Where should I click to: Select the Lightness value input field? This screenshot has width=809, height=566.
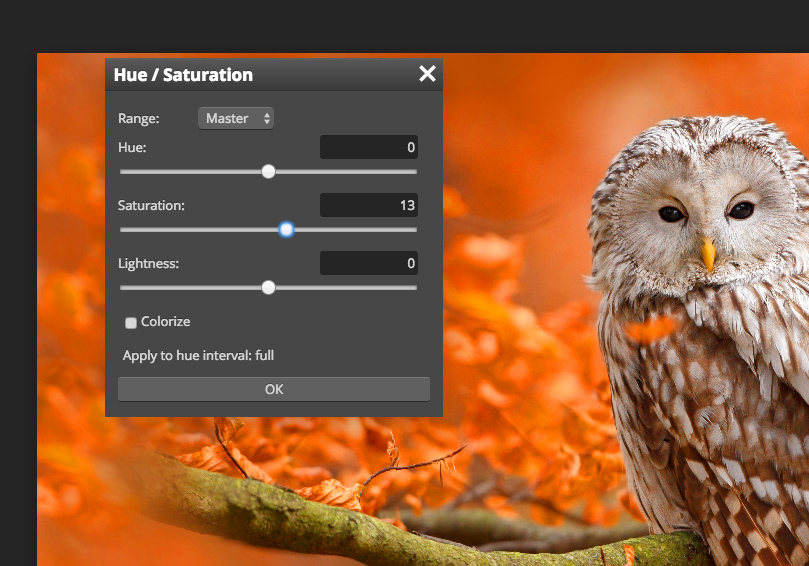coord(368,264)
